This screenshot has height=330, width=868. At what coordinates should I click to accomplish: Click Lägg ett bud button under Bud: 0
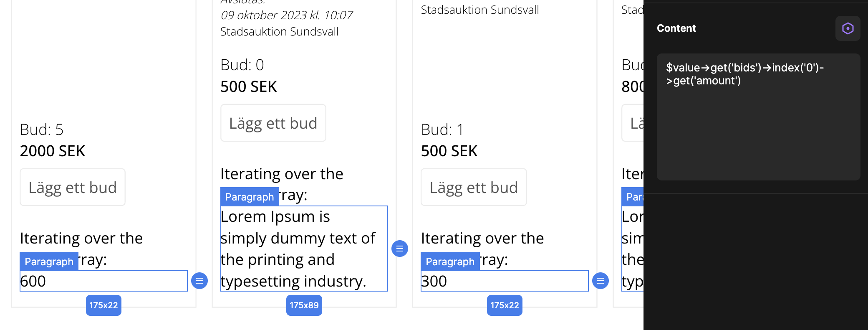tap(273, 123)
